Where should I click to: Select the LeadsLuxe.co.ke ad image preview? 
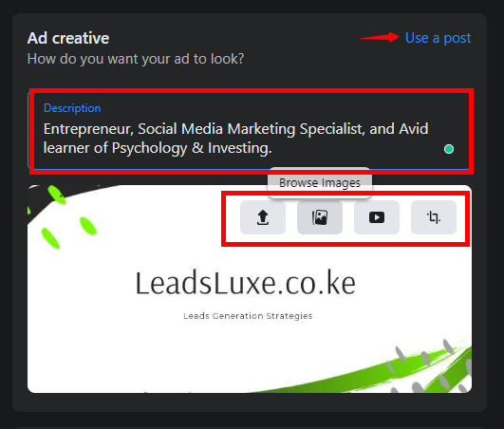pyautogui.click(x=250, y=289)
